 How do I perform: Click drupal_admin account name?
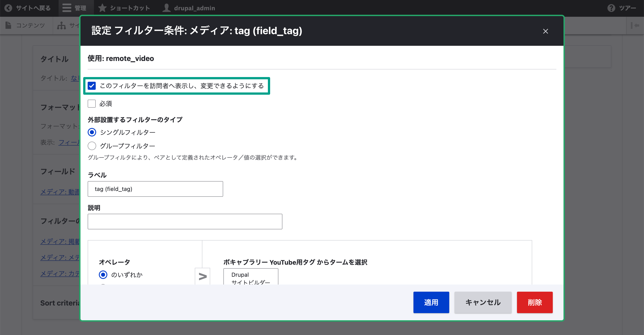pos(195,8)
